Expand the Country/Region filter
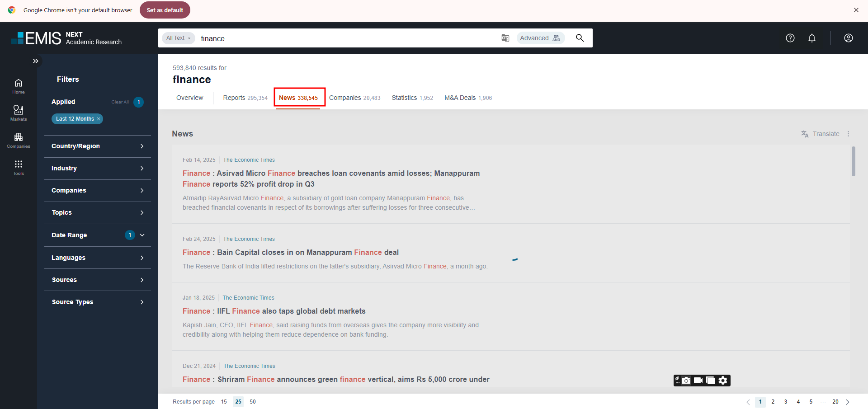Viewport: 868px width, 409px height. pos(98,146)
